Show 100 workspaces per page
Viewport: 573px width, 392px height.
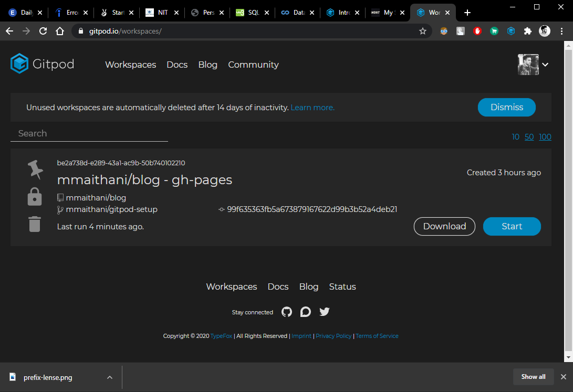point(545,137)
